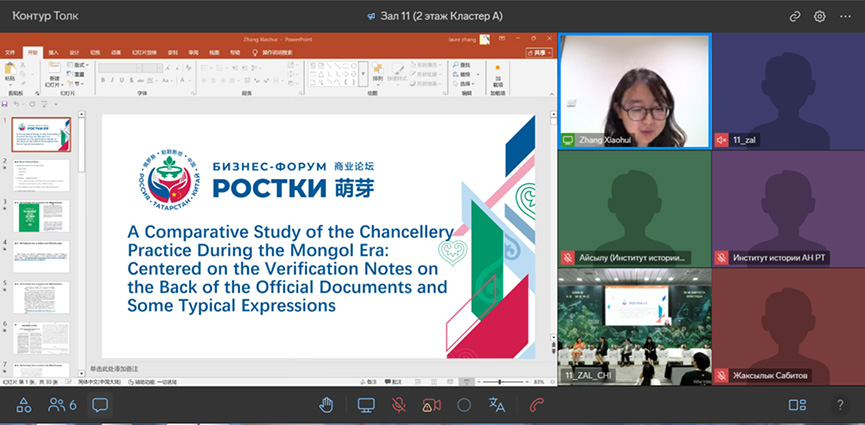The width and height of the screenshot is (865, 425).
Task: Open Quick Styles gallery
Action: tap(397, 72)
